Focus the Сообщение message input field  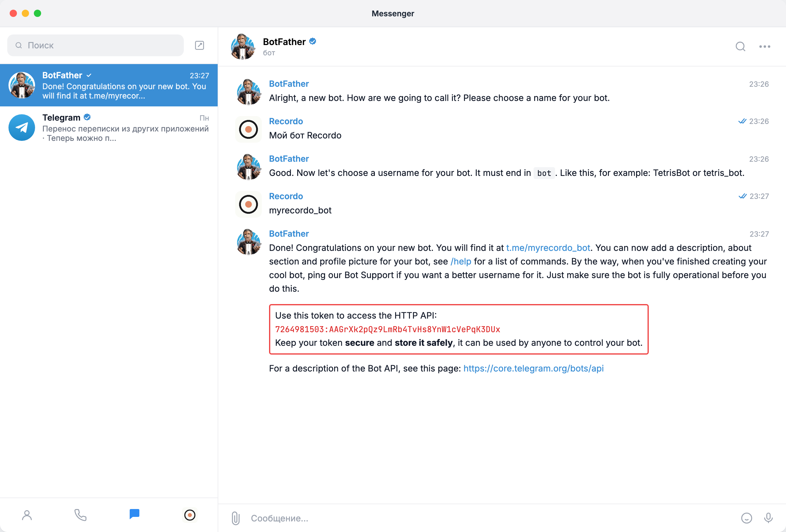point(490,518)
